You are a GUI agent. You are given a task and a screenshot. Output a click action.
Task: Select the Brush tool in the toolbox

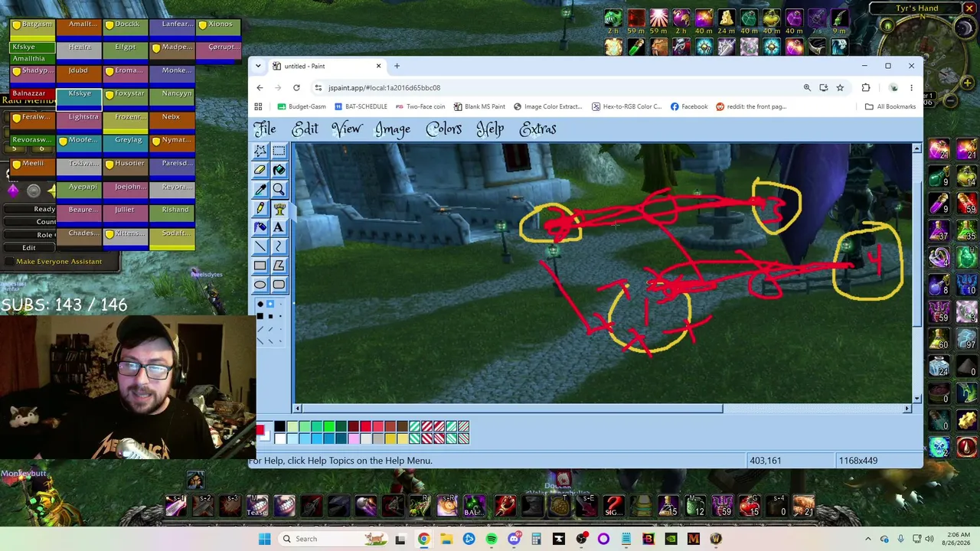(x=279, y=208)
